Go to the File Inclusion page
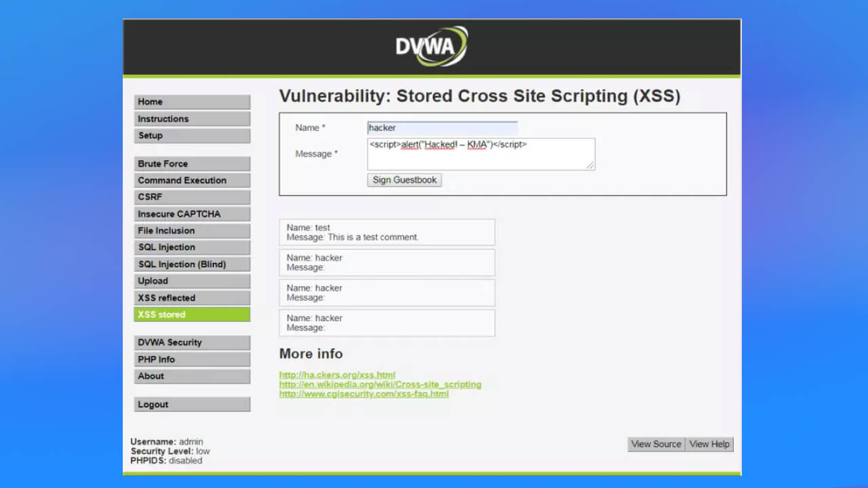 click(192, 230)
